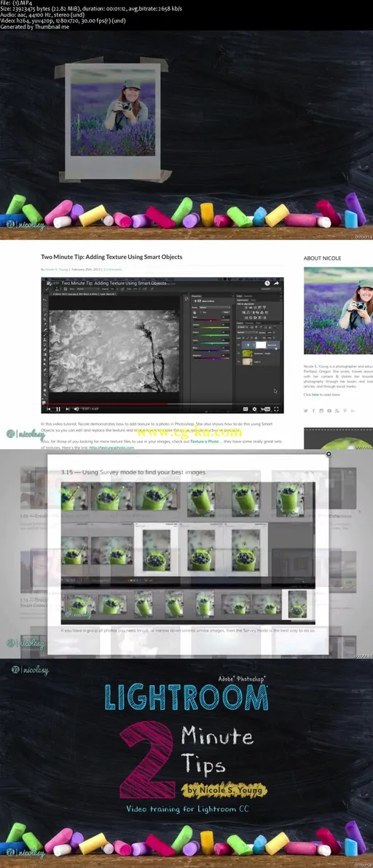373x868 pixels.
Task: Click the YouTube logo in player bar
Action: click(266, 409)
